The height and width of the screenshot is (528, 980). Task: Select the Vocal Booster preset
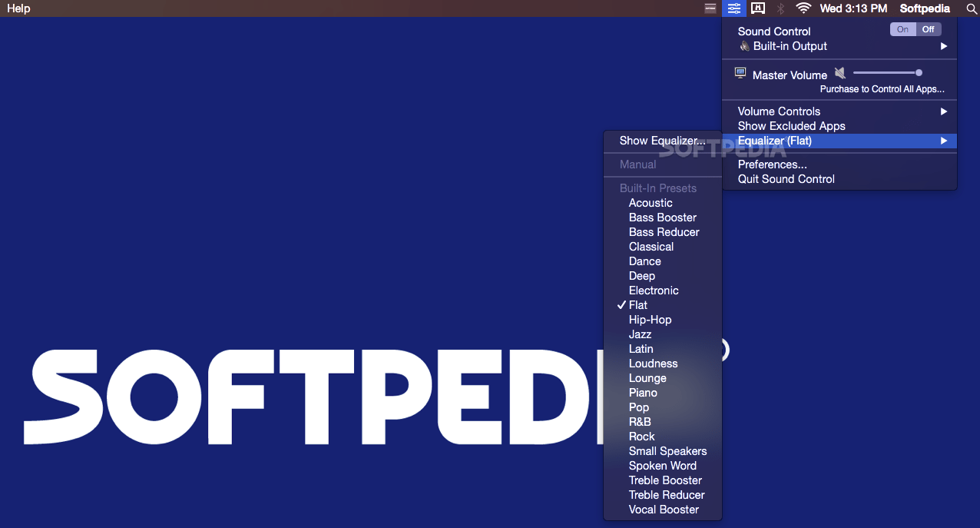pos(664,510)
